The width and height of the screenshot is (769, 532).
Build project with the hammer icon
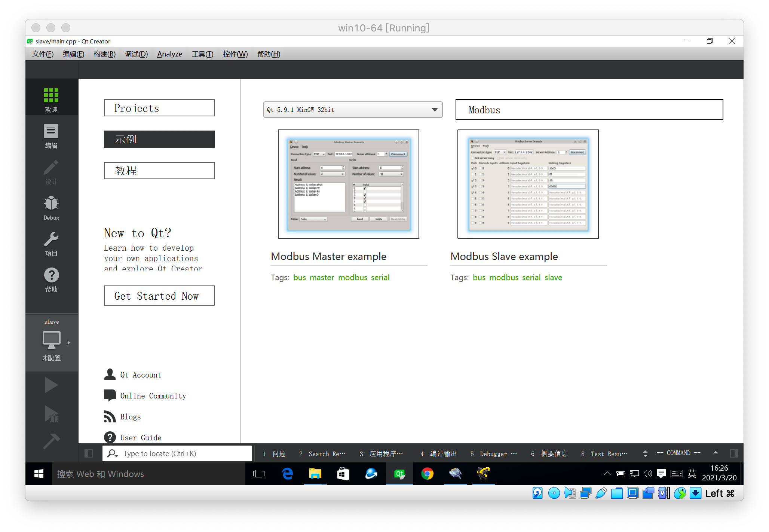tap(51, 441)
